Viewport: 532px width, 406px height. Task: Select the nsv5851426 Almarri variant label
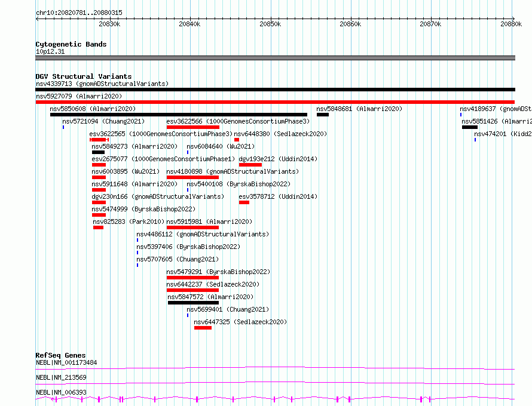coord(497,121)
